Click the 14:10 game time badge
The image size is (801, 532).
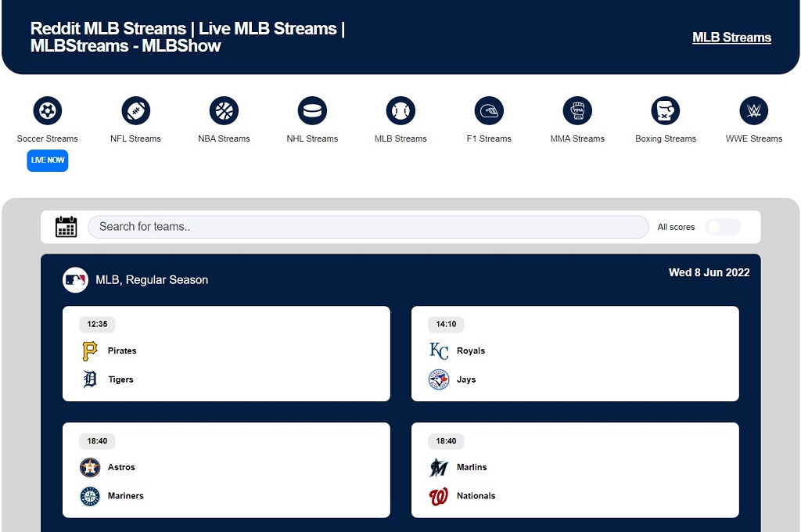point(446,324)
